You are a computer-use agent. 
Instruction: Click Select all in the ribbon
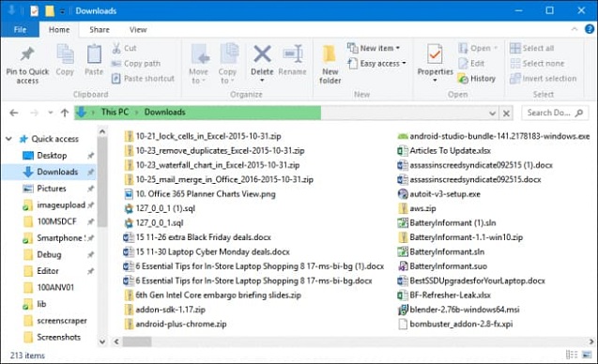click(x=532, y=48)
